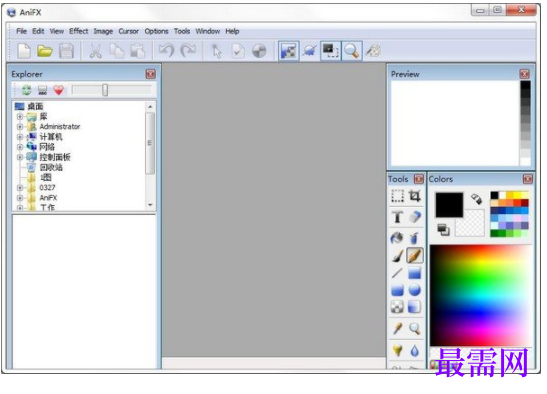Select the paint bucket Fill tool
Image resolution: width=547 pixels, height=394 pixels.
pos(397,238)
